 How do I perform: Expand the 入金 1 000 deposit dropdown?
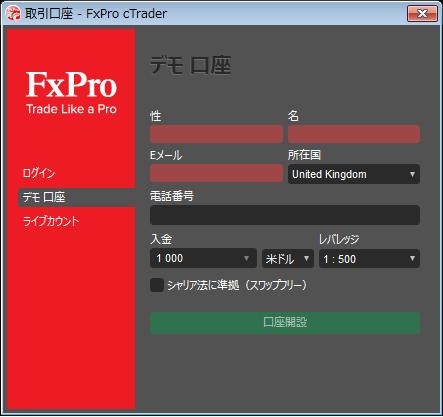pos(203,258)
